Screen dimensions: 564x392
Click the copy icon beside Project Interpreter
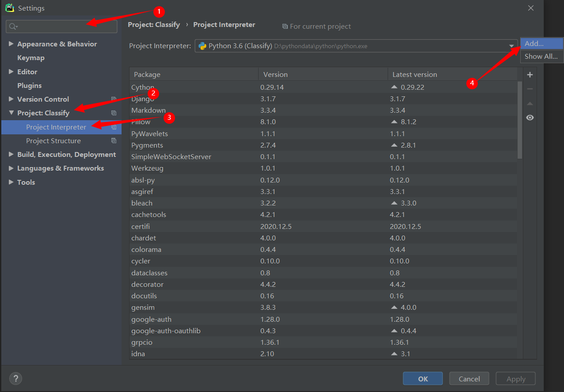tap(114, 127)
